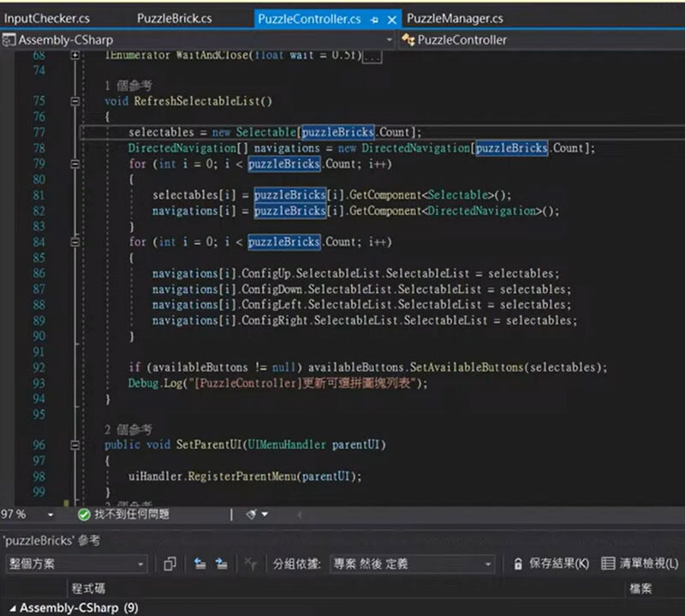Expand the collapsed WaitAndClose method
The image size is (685, 616).
pos(75,55)
